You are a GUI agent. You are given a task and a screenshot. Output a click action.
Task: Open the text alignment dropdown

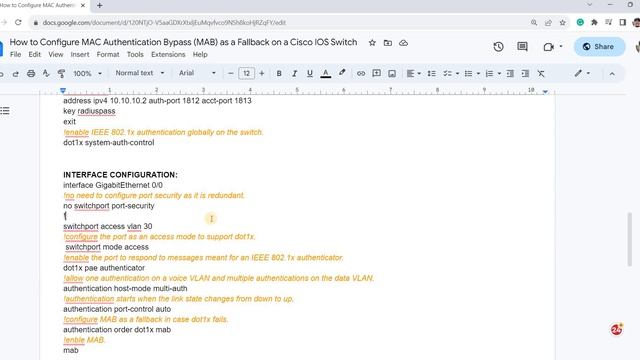[x=413, y=73]
